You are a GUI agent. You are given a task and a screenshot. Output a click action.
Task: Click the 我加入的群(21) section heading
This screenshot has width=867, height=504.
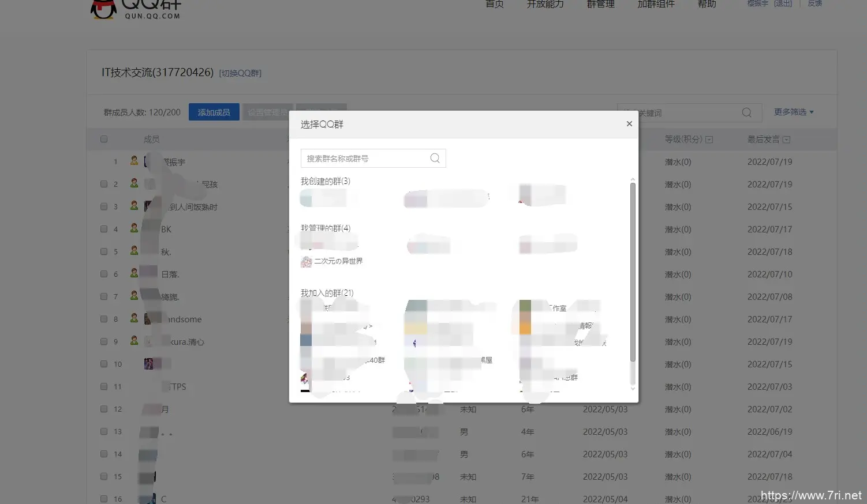pos(327,293)
